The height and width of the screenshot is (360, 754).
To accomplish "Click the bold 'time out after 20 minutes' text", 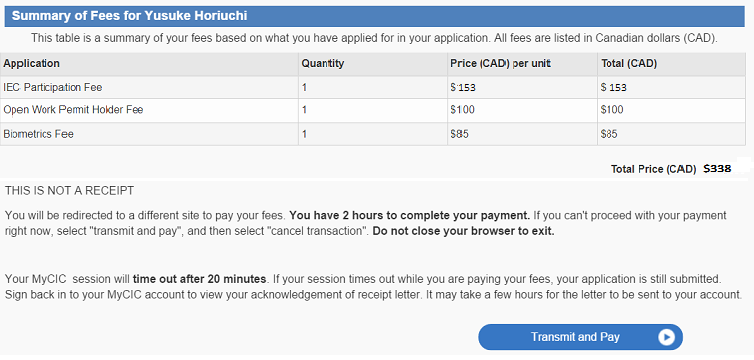I will pos(200,279).
